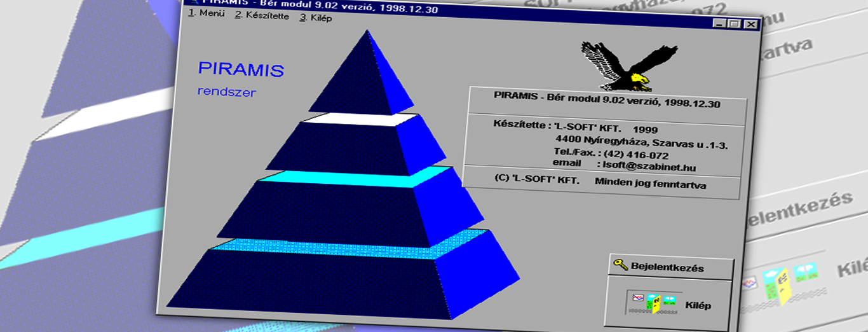Screen dimensions: 868x332
Task: Select the 3. Kilép menu item
Action: pyautogui.click(x=315, y=17)
